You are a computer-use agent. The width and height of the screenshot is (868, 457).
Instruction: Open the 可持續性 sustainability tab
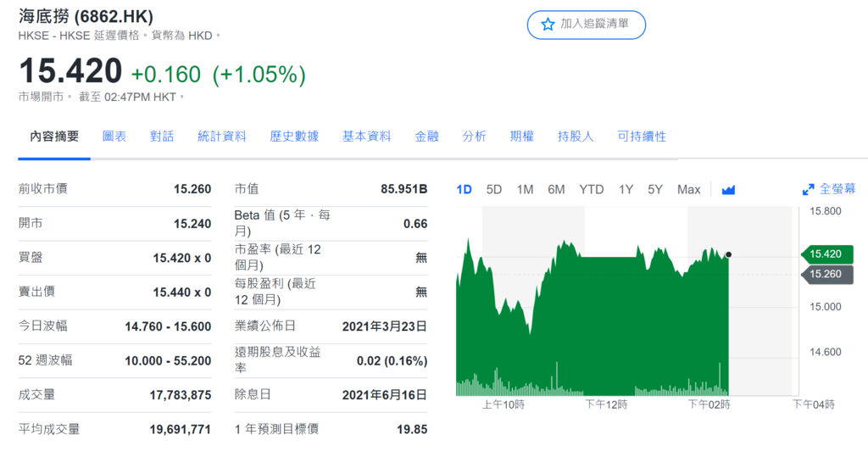642,137
